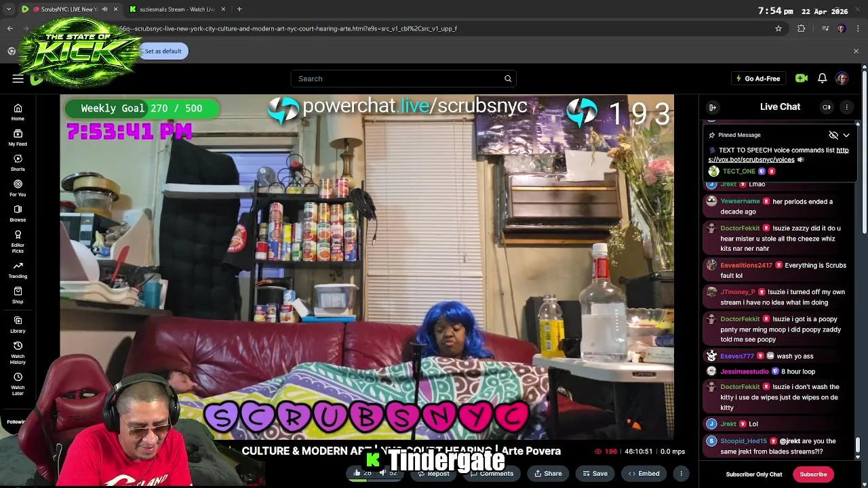
Task: Click Eeveelitions2417 chat username
Action: pos(746,266)
